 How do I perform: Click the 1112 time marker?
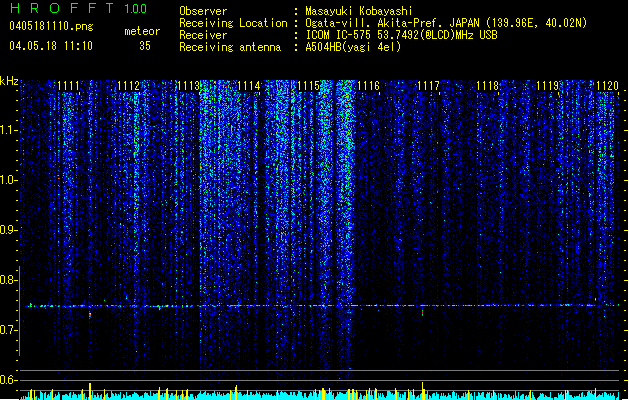[x=128, y=86]
